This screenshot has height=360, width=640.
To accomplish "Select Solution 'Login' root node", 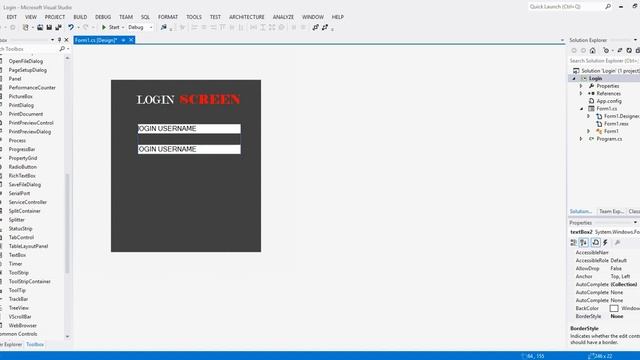I will pyautogui.click(x=606, y=71).
